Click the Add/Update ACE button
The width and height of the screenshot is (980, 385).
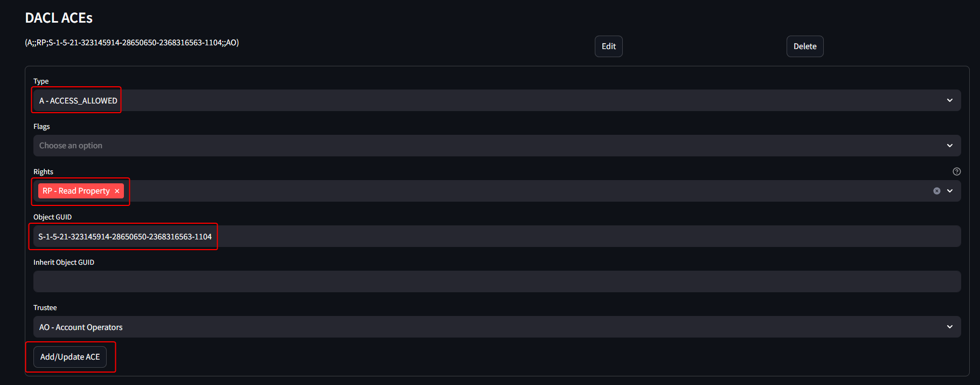click(70, 357)
